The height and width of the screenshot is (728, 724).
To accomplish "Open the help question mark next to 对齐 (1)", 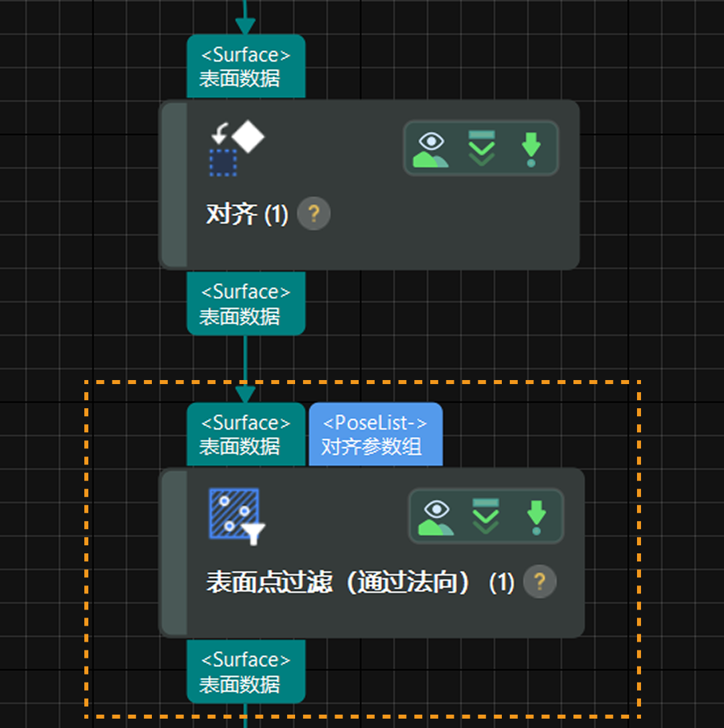I will click(x=314, y=213).
